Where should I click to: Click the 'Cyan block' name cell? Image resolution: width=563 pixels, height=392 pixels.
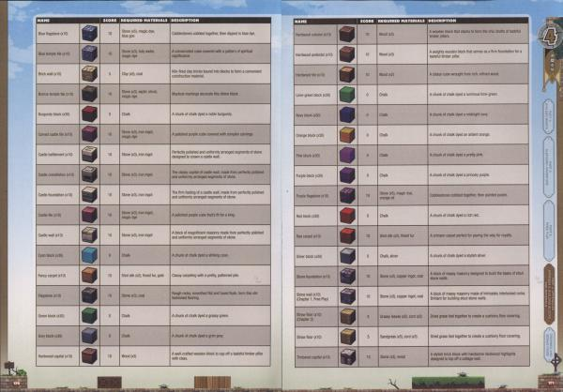click(57, 255)
